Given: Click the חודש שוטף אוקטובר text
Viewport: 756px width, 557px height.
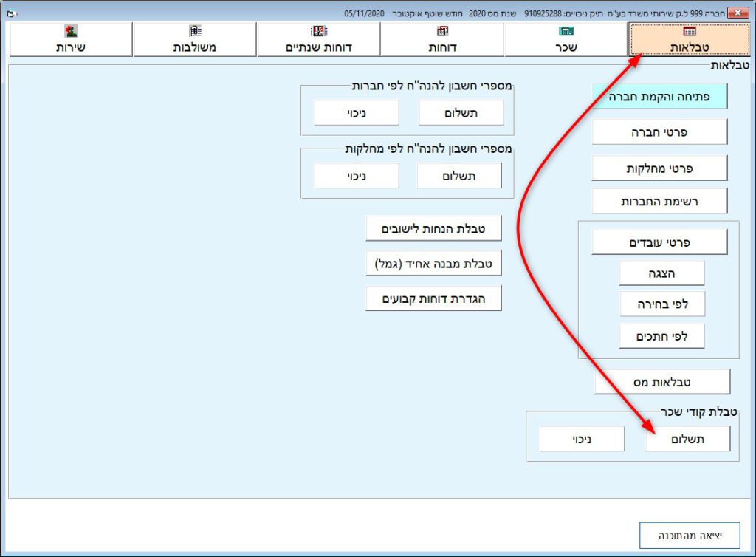Looking at the screenshot, I should click(x=427, y=13).
